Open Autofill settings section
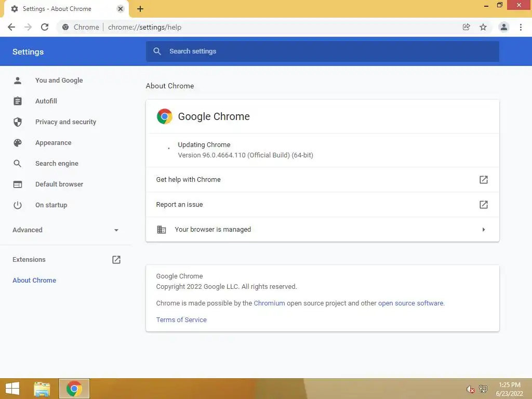Viewport: 532px width, 399px height. 46,101
